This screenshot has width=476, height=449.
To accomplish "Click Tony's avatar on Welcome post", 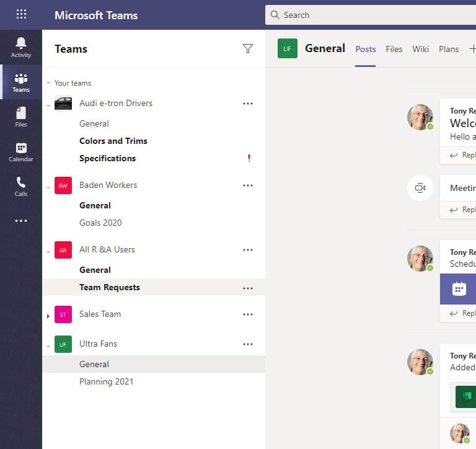I will (x=420, y=117).
